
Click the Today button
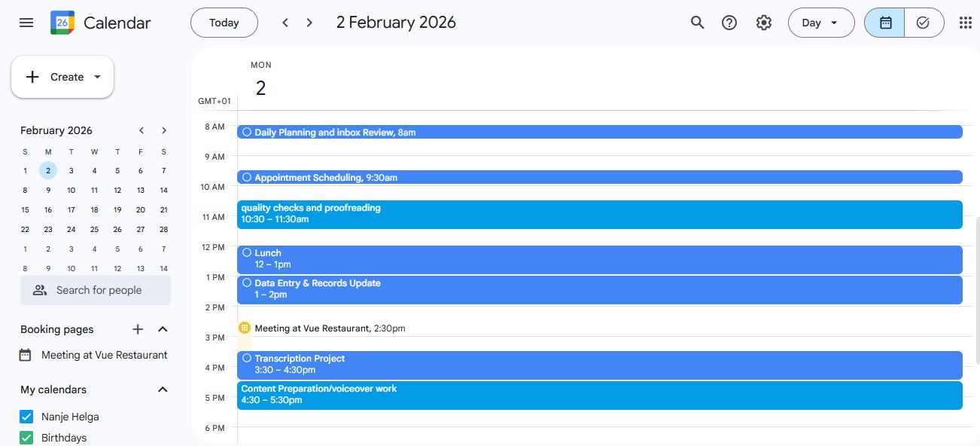(224, 23)
